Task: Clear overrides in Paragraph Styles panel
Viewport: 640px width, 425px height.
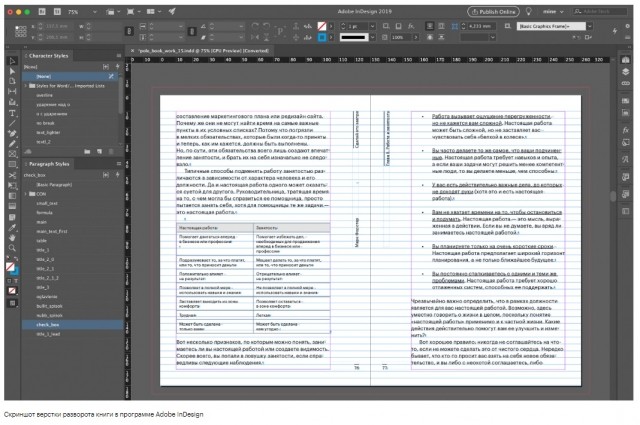Action: click(x=106, y=175)
